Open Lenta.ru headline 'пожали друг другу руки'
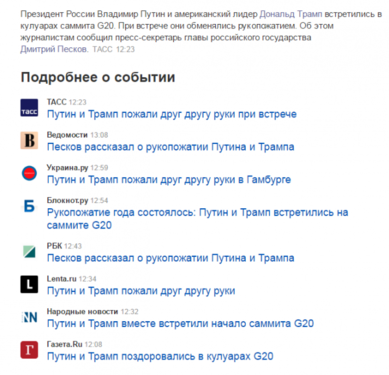 141,291
